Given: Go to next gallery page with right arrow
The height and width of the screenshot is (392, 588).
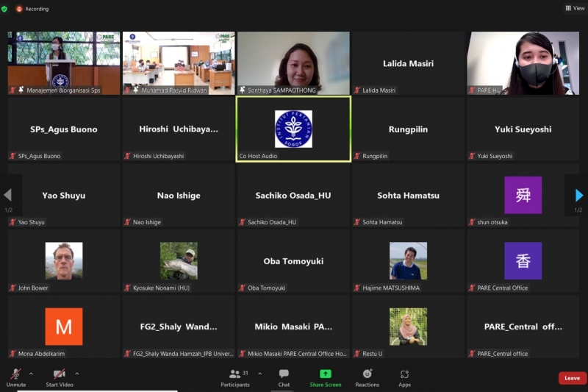Looking at the screenshot, I should (578, 195).
